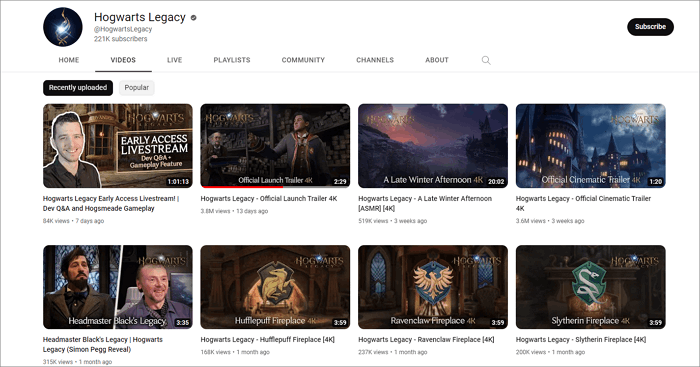Open Headmaster Black's Legacy video title
Image resolution: width=700 pixels, height=367 pixels.
point(103,344)
